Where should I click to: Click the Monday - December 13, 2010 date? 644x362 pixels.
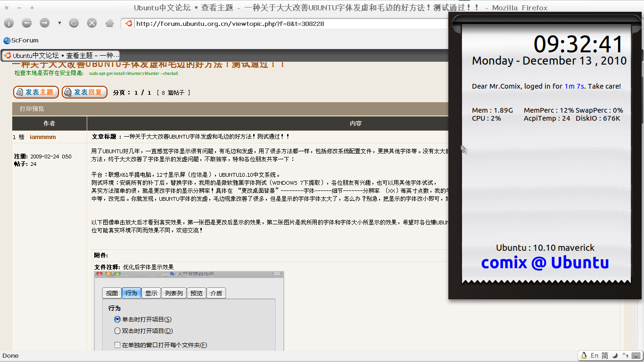point(549,61)
